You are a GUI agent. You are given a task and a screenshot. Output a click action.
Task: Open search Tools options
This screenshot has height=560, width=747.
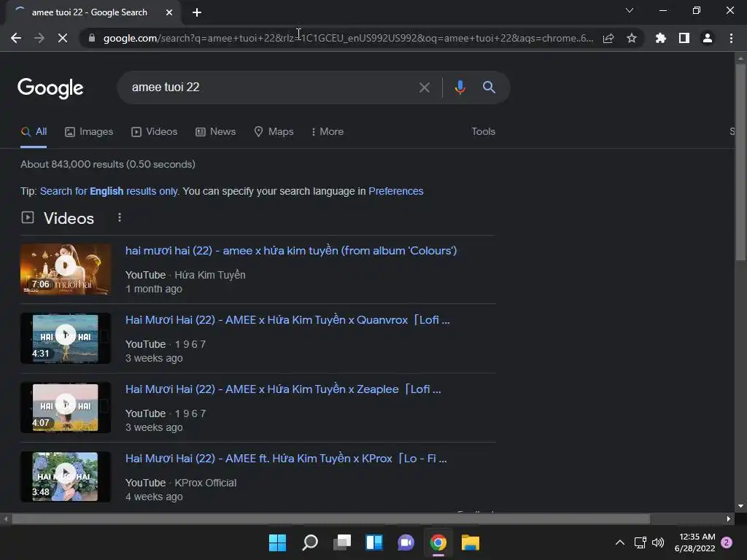tap(483, 132)
